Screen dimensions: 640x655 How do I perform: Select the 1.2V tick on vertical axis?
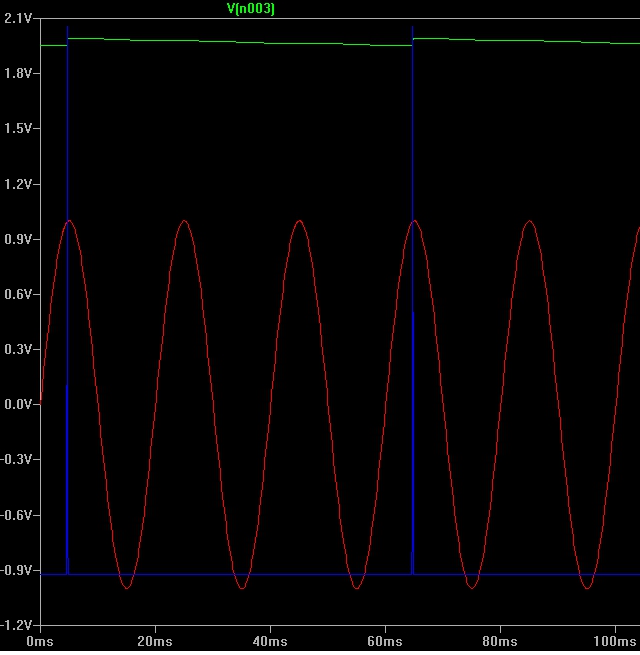pyautogui.click(x=17, y=184)
